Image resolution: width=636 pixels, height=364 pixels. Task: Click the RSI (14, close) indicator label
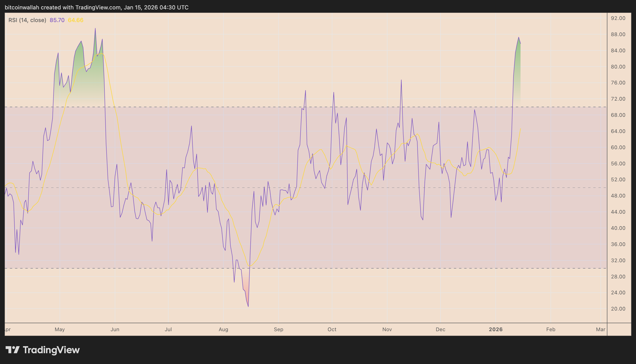coord(27,20)
